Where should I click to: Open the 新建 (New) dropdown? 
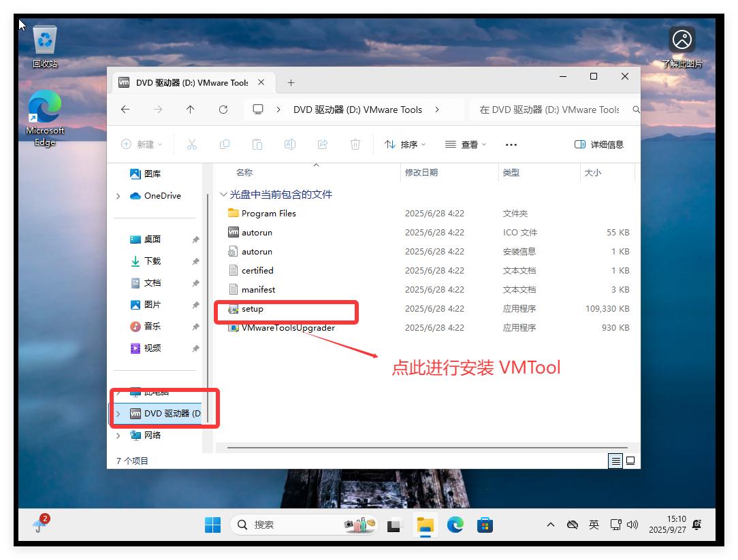click(142, 144)
